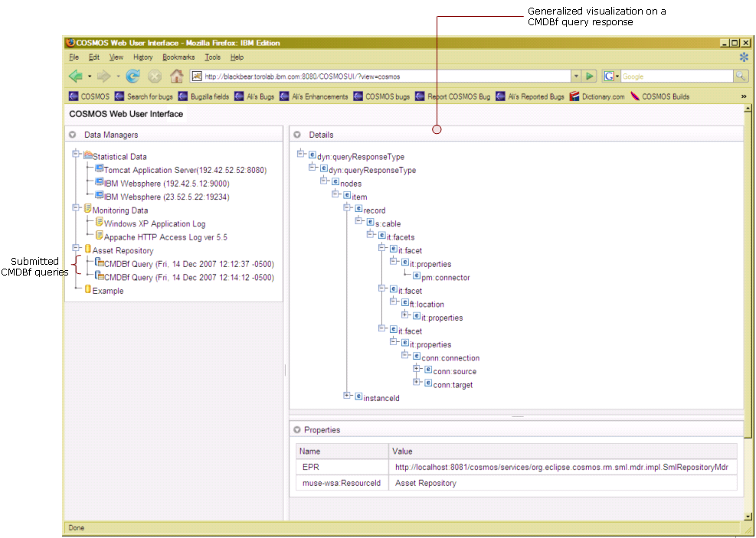Click the page vertical scrollbar down arrow
756x538 pixels.
748,517
